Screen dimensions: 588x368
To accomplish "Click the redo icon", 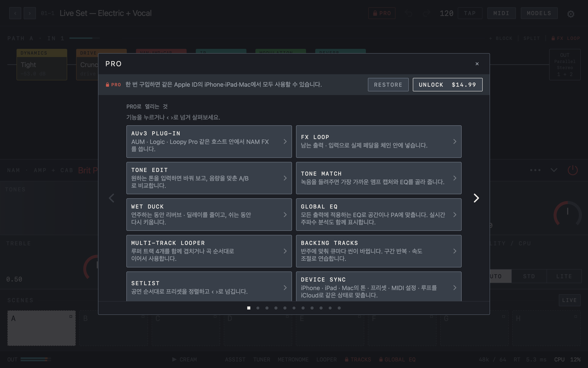I will [427, 13].
